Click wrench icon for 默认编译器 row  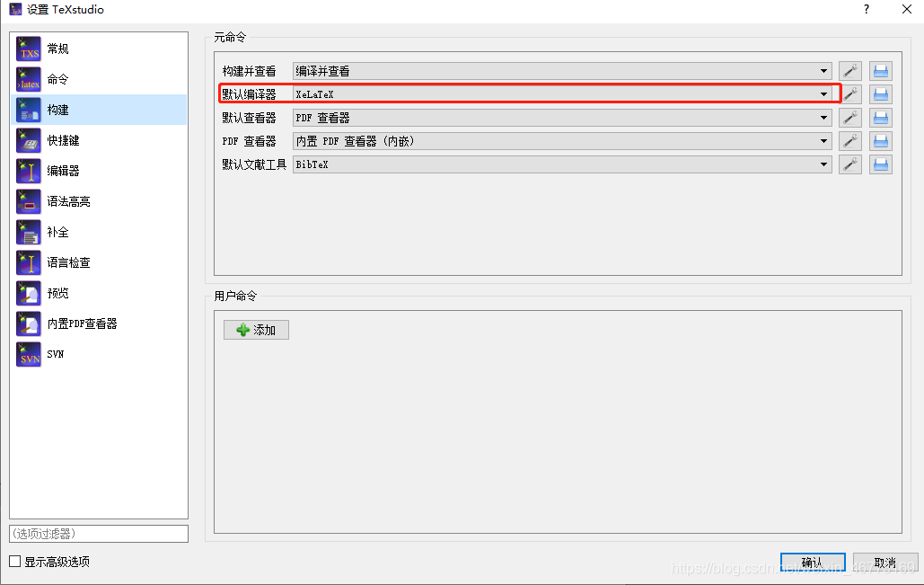849,94
